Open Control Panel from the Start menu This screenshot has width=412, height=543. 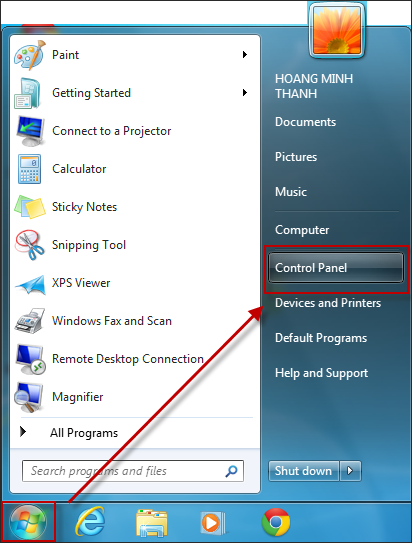(x=335, y=268)
